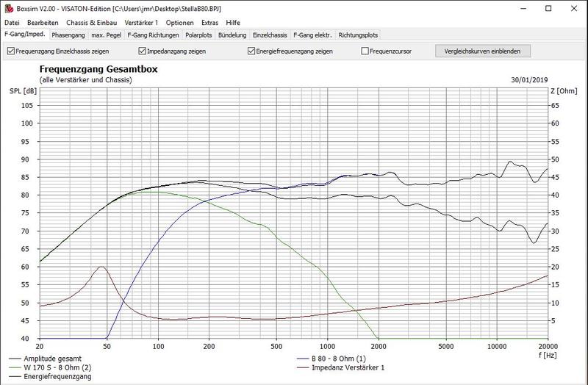This screenshot has height=385, width=588.
Task: Switch to the Richtungsplots tab
Action: click(358, 35)
